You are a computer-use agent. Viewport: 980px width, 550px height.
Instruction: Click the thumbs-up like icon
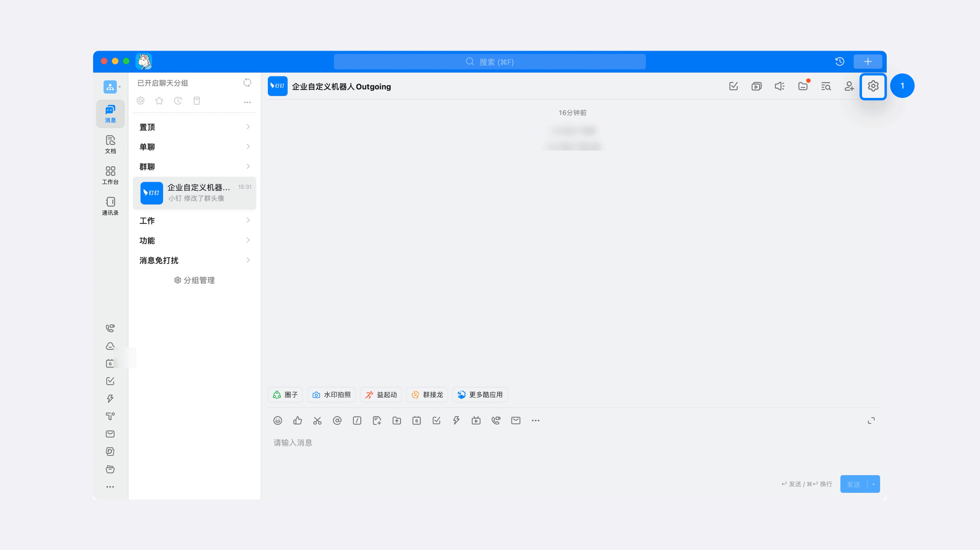[x=297, y=420]
